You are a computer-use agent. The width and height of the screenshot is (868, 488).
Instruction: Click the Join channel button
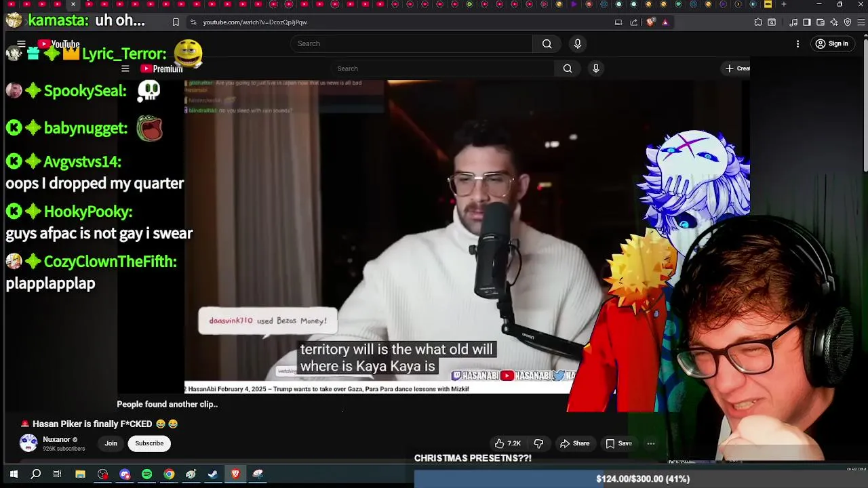click(111, 443)
